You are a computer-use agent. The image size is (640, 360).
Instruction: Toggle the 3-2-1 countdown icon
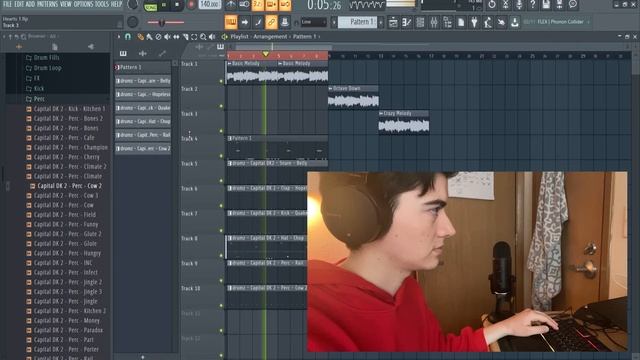point(258,4)
